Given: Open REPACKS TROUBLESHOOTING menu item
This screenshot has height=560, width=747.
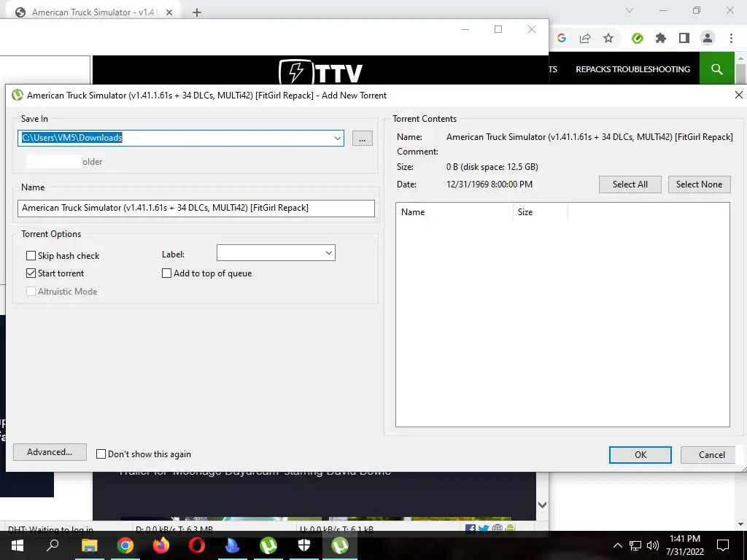Looking at the screenshot, I should click(x=632, y=69).
